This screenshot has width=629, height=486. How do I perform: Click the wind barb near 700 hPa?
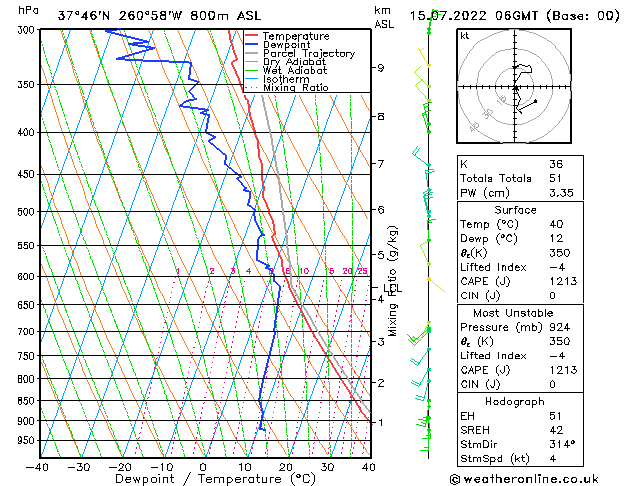419,335
